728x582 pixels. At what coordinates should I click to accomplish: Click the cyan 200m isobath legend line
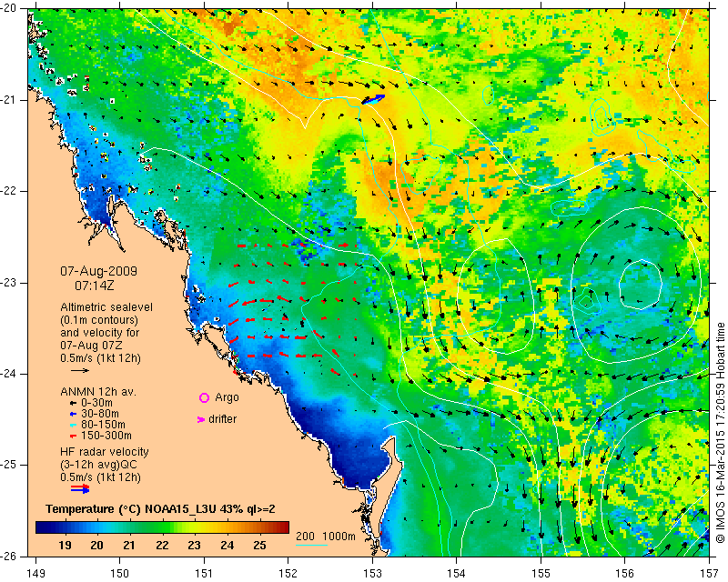[x=311, y=545]
